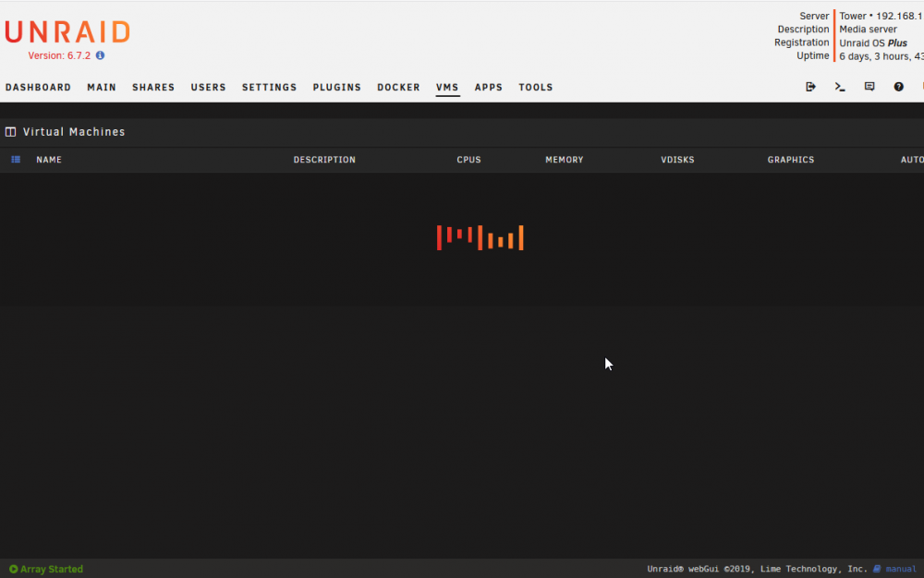Screen dimensions: 924x578
Task: Toggle the help question mark icon
Action: click(899, 87)
